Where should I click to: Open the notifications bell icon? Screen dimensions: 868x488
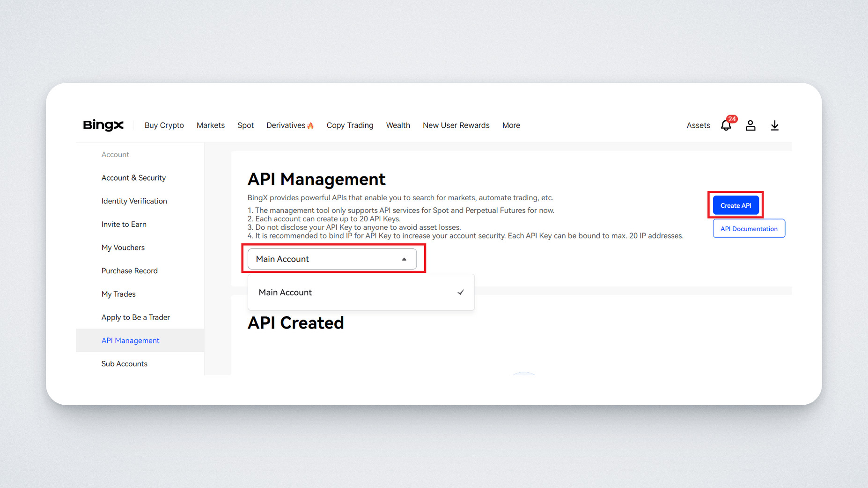pyautogui.click(x=726, y=125)
